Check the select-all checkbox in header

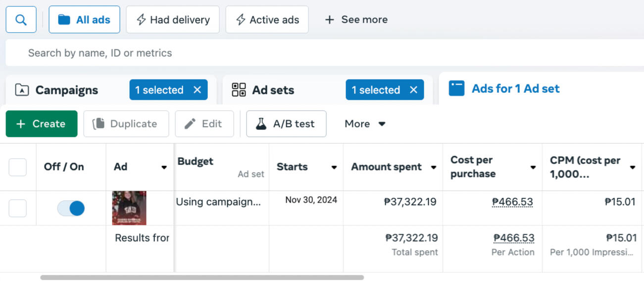point(18,167)
